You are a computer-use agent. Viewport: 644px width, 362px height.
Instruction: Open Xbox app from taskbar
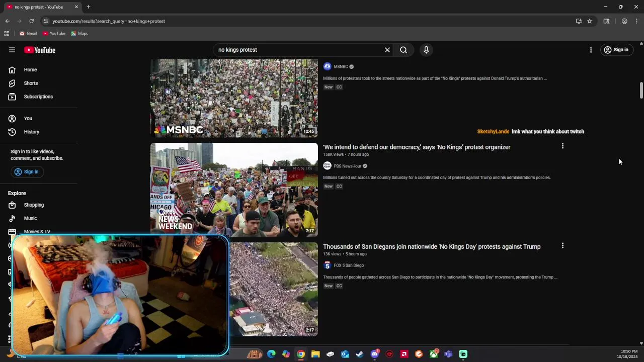coord(434,354)
